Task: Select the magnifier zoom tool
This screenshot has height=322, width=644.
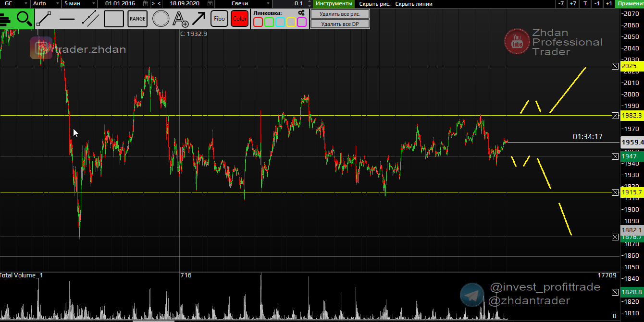Action: [24, 19]
